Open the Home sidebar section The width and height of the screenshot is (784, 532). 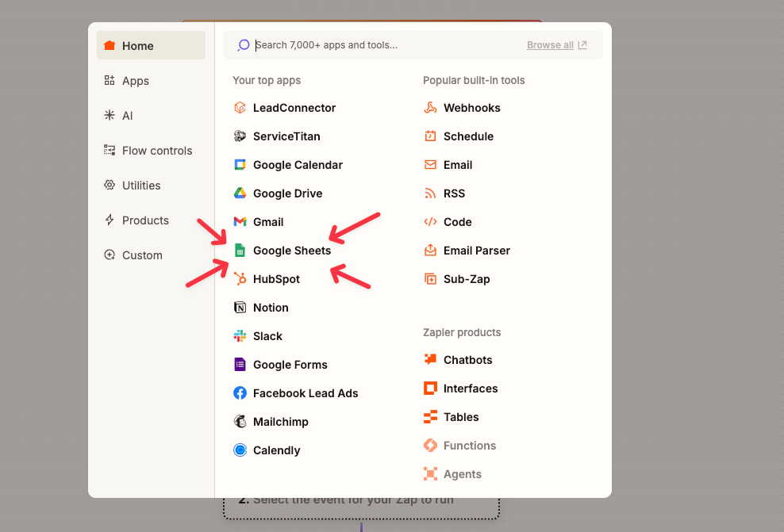[x=151, y=45]
